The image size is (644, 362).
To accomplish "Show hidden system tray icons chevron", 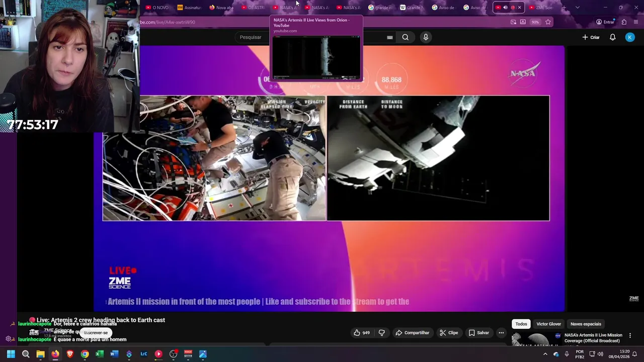I will click(545, 354).
